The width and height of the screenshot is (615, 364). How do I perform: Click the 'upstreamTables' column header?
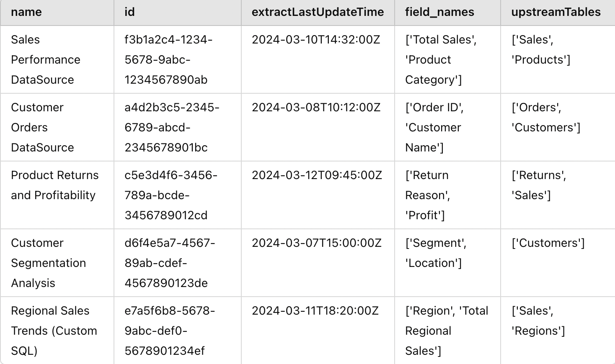(x=556, y=12)
